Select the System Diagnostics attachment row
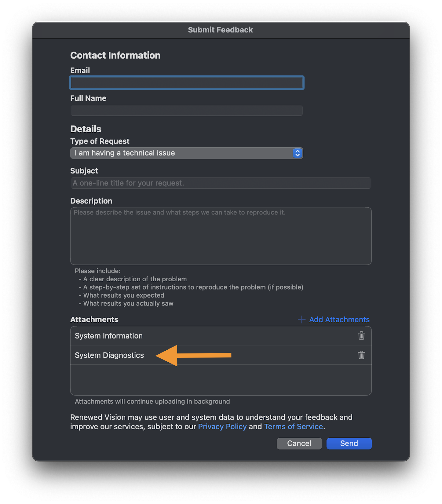 221,355
